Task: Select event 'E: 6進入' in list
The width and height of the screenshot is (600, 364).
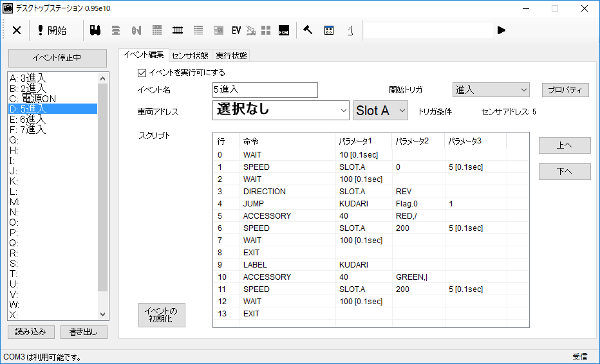Action: pyautogui.click(x=53, y=119)
